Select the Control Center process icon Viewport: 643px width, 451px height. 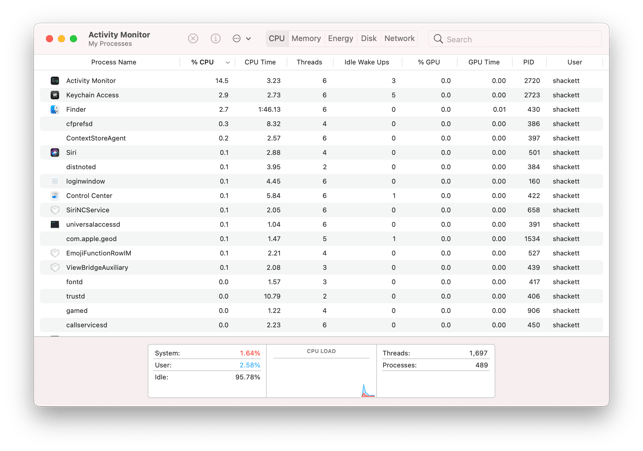point(55,196)
